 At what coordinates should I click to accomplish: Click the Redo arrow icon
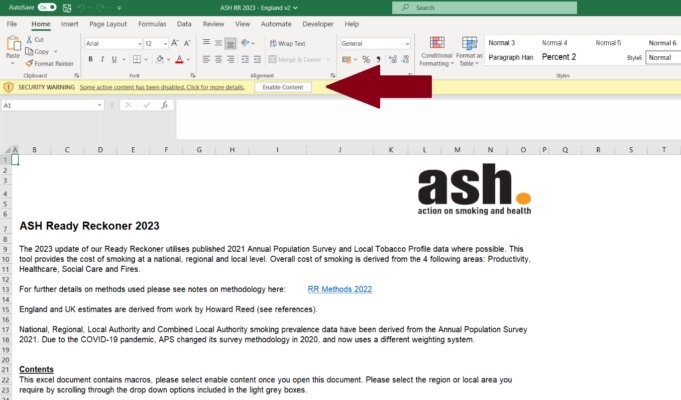(x=100, y=8)
